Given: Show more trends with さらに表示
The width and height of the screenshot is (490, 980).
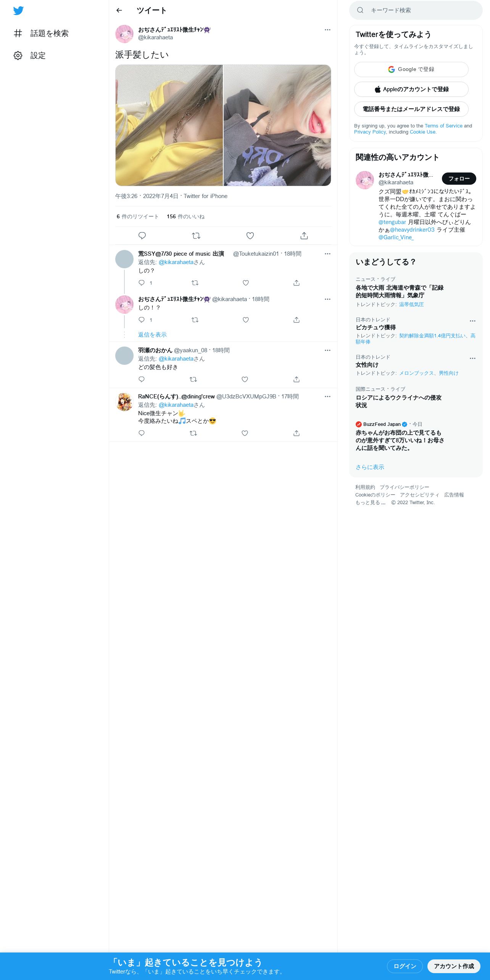Looking at the screenshot, I should (x=370, y=467).
